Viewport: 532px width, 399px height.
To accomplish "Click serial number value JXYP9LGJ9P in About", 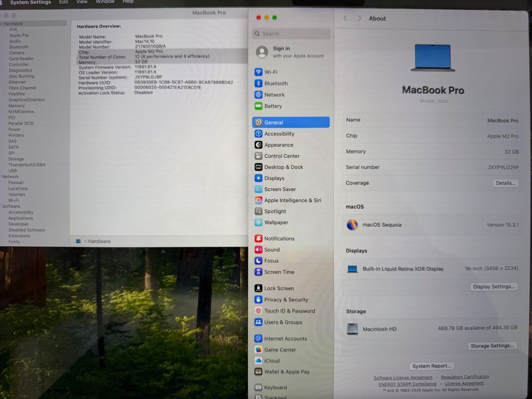I will [503, 167].
